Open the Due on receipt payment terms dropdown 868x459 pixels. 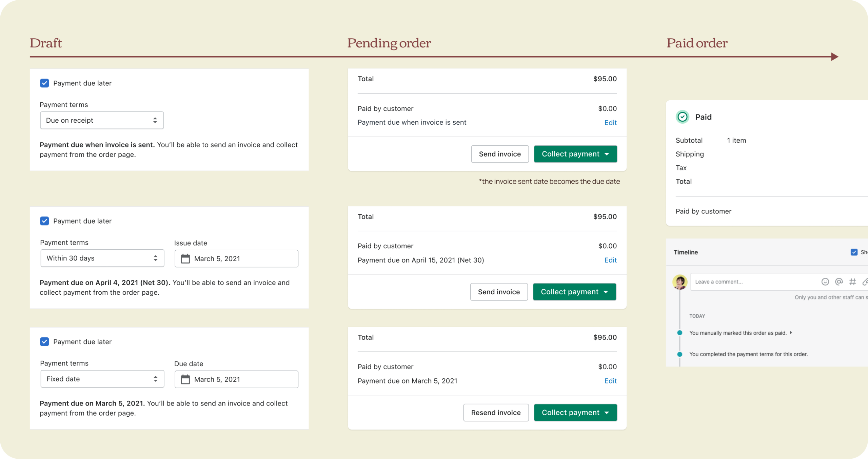(101, 120)
